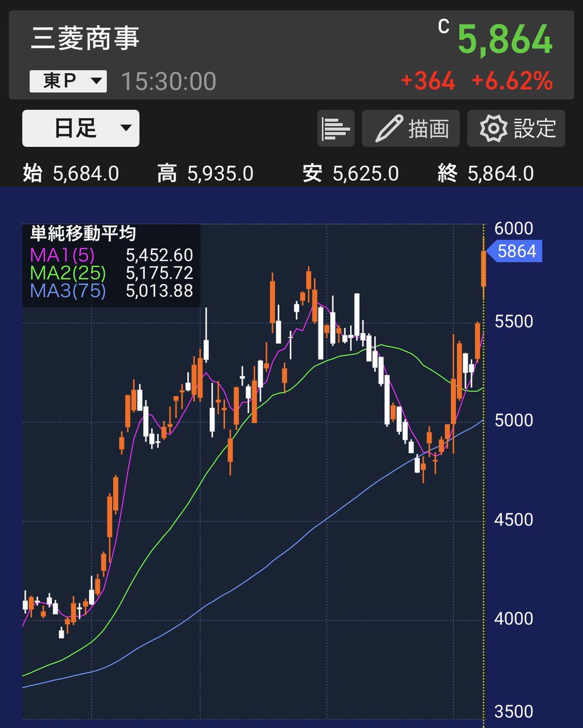The width and height of the screenshot is (583, 728).
Task: Click the 終 5,864.0 close price
Action: pyautogui.click(x=485, y=174)
